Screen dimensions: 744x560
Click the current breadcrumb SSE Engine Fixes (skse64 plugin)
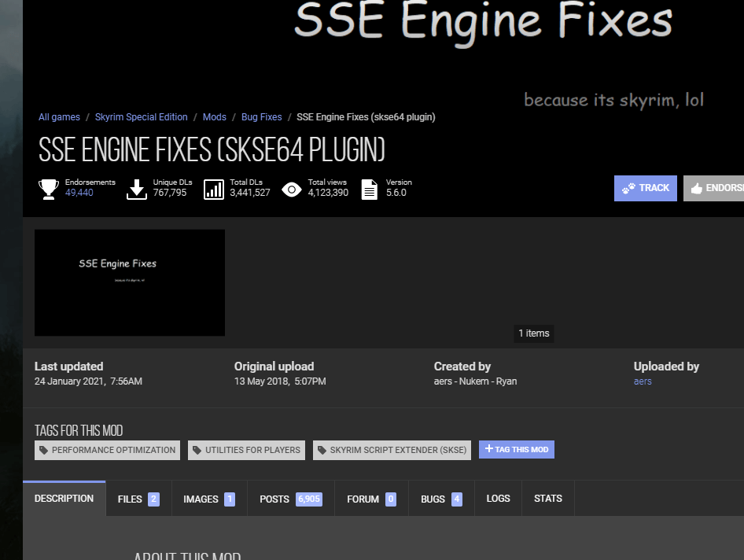(366, 116)
